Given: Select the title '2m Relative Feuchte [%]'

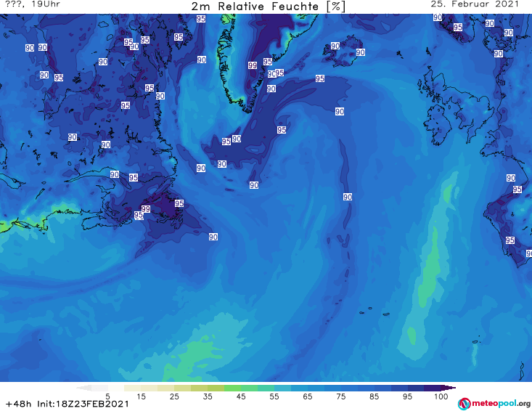Looking at the screenshot, I should coord(268,7).
